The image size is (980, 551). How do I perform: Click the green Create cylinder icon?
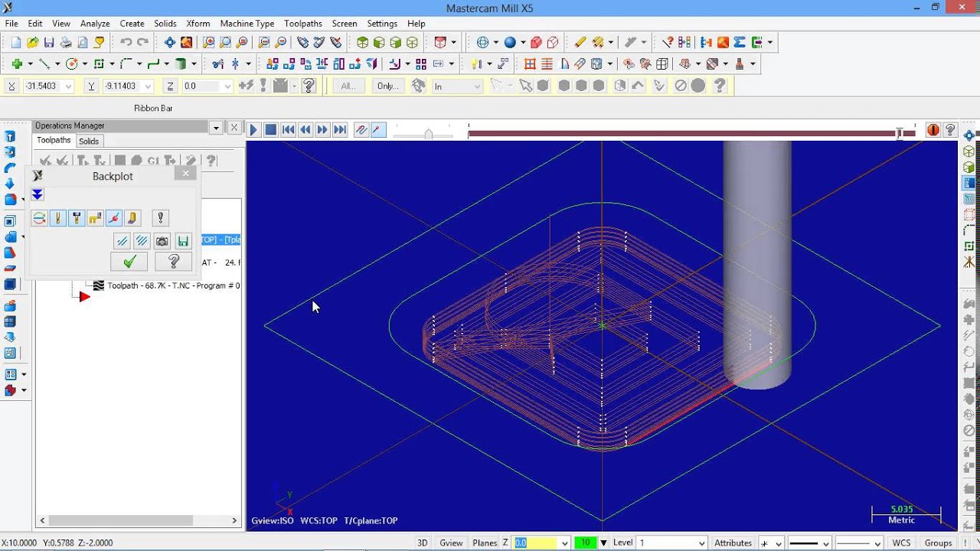181,64
